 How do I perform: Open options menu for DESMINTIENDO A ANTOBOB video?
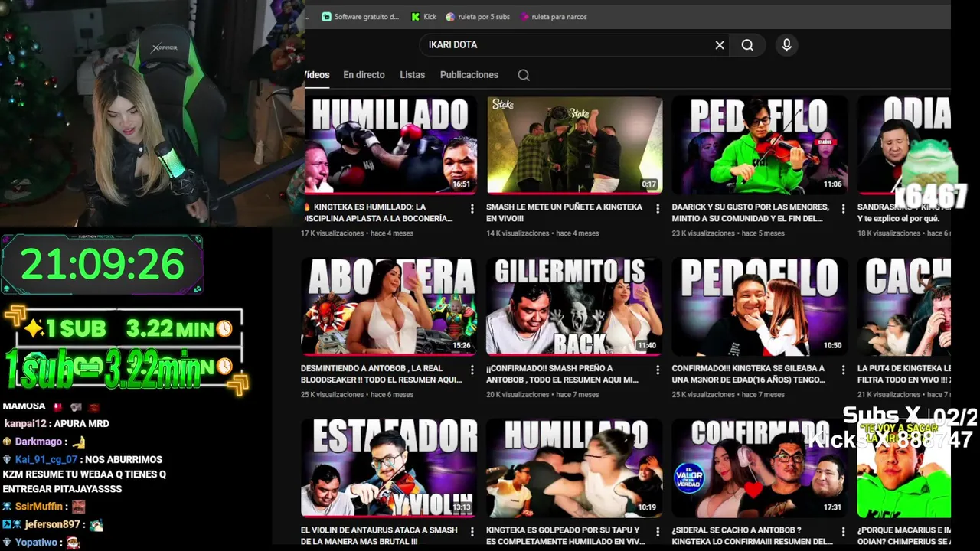point(472,370)
